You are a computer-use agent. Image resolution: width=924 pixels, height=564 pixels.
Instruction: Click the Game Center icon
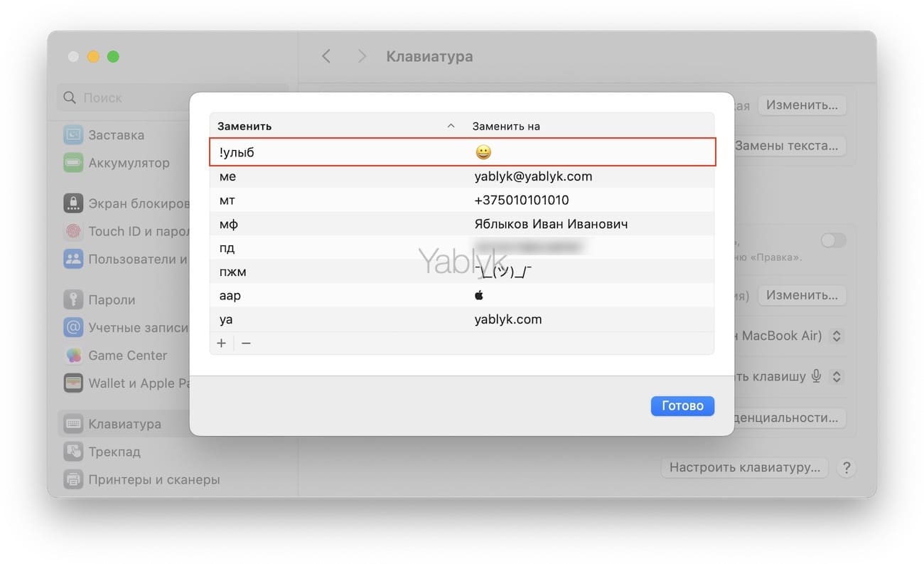click(74, 355)
